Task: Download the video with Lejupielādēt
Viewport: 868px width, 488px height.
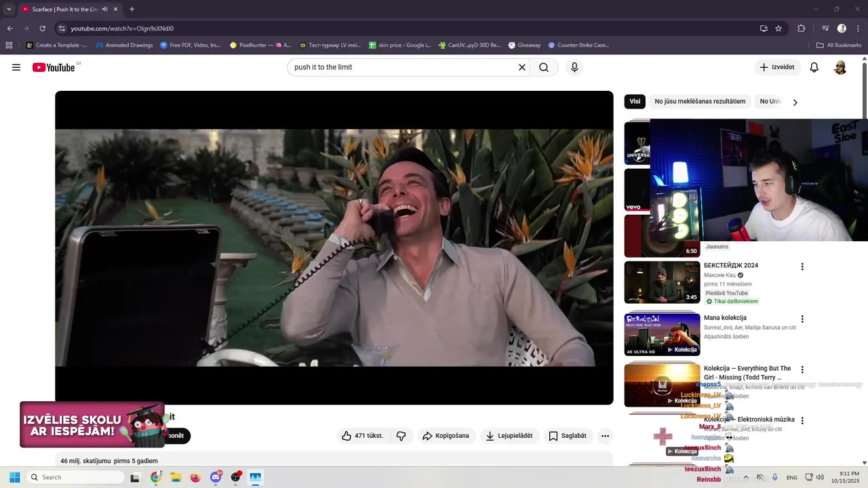Action: (509, 436)
